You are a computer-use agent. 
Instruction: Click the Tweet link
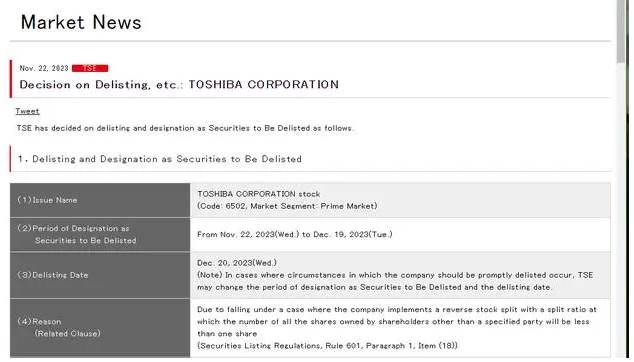27,111
